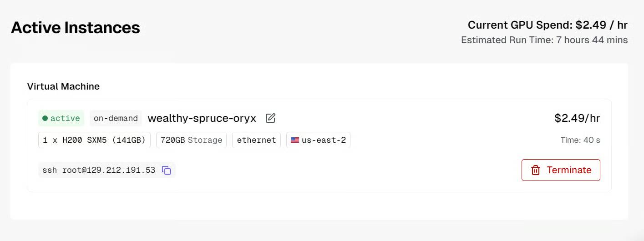Click the ethernet network tag
The image size is (644, 241).
[256, 140]
